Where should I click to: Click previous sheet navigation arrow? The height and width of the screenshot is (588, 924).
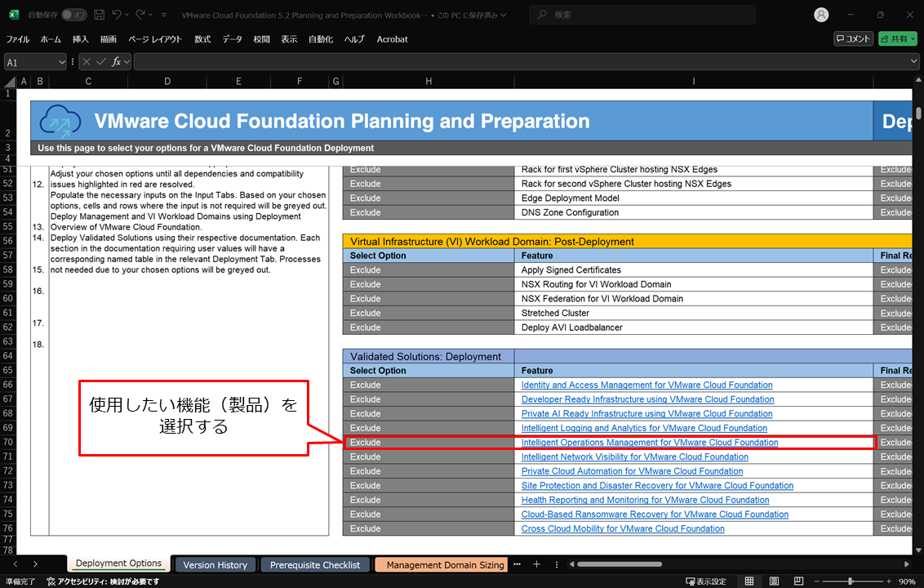click(16, 564)
